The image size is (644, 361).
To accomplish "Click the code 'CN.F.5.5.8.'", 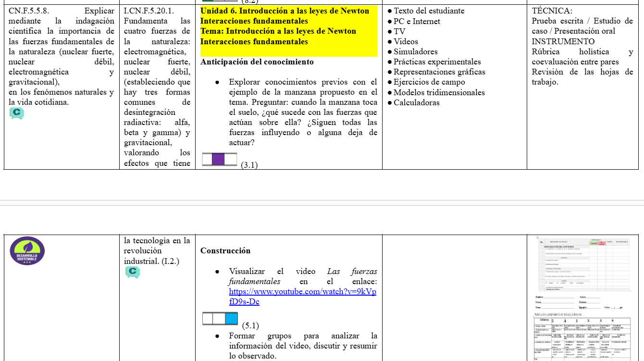I will coord(29,11).
